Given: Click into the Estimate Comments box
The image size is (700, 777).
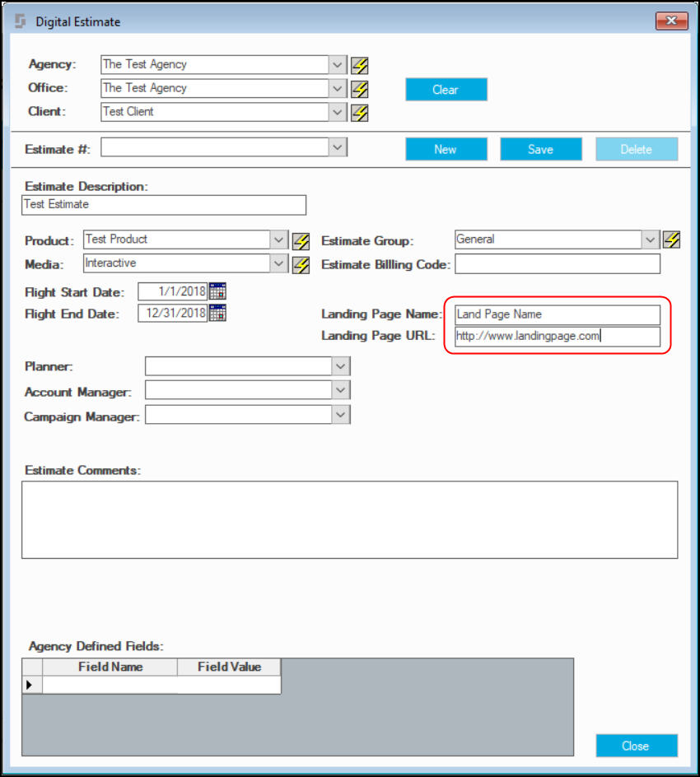Looking at the screenshot, I should 349,520.
